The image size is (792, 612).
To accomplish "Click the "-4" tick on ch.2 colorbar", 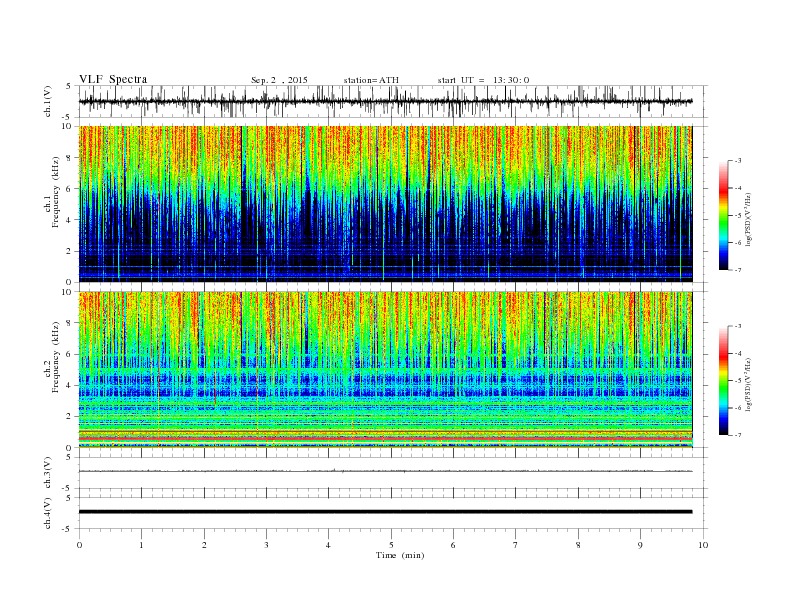I will [737, 353].
